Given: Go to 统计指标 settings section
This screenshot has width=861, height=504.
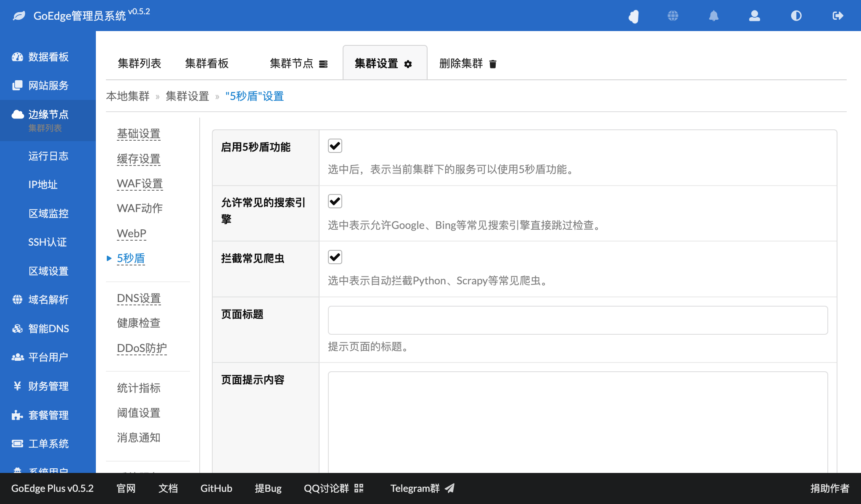Looking at the screenshot, I should tap(139, 388).
